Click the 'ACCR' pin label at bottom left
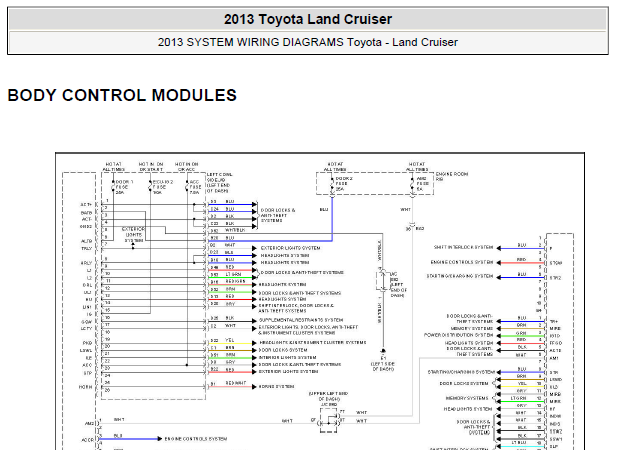This screenshot has width=618, height=450. 87,440
